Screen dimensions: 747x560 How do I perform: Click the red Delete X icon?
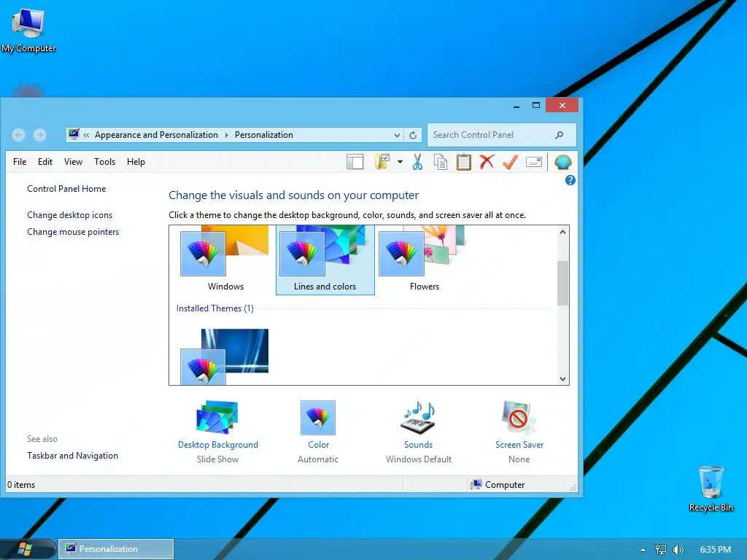[487, 162]
